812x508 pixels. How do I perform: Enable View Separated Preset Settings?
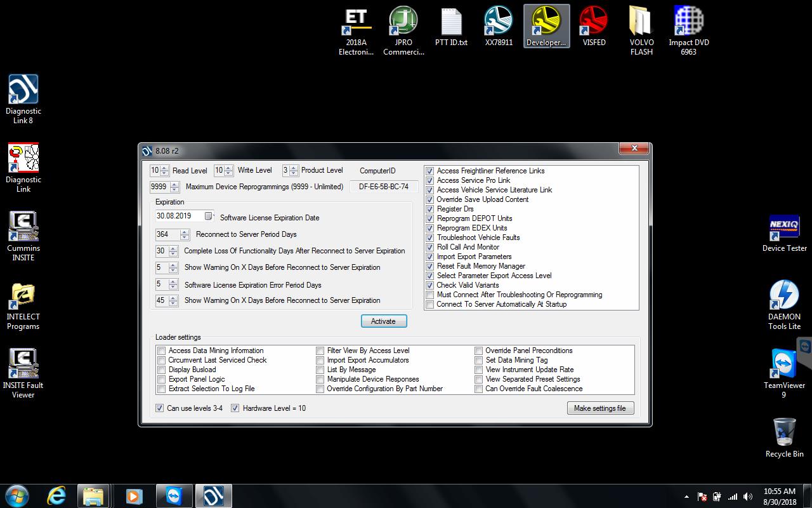pos(479,379)
